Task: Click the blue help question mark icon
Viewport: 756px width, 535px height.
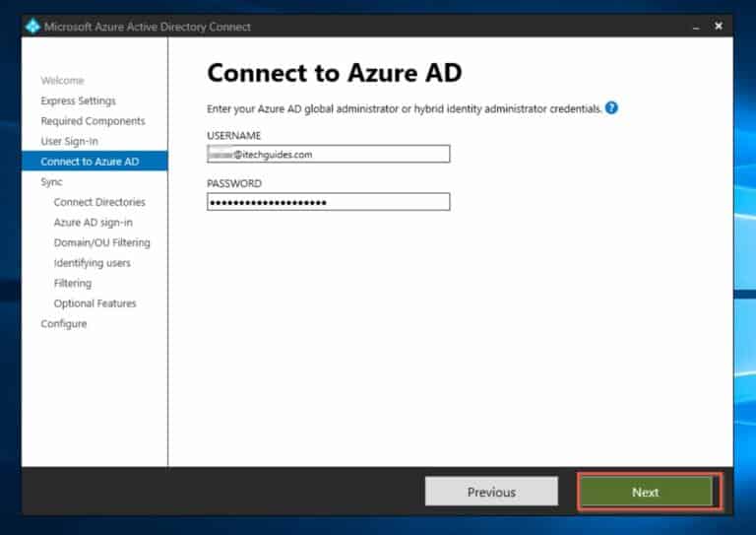Action: 611,108
